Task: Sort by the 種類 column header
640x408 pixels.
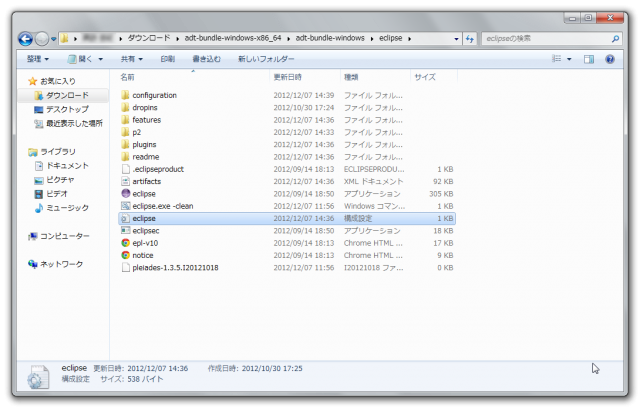Action: [351, 77]
